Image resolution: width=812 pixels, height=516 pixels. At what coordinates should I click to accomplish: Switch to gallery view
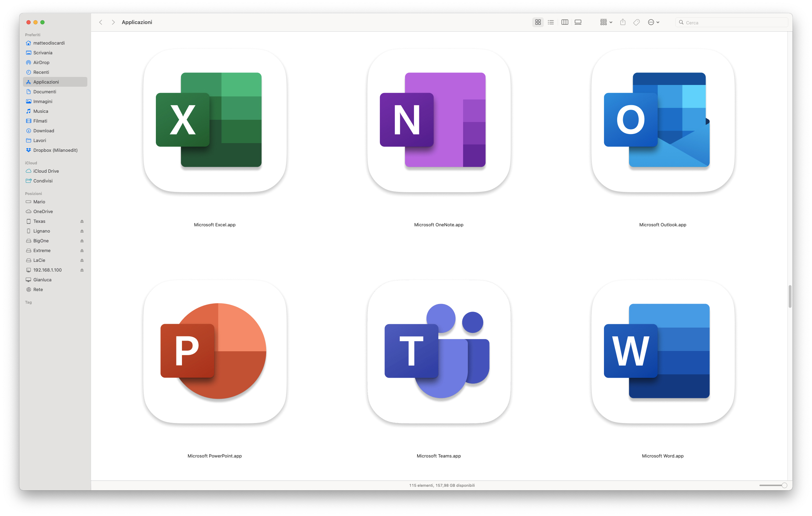pyautogui.click(x=578, y=22)
